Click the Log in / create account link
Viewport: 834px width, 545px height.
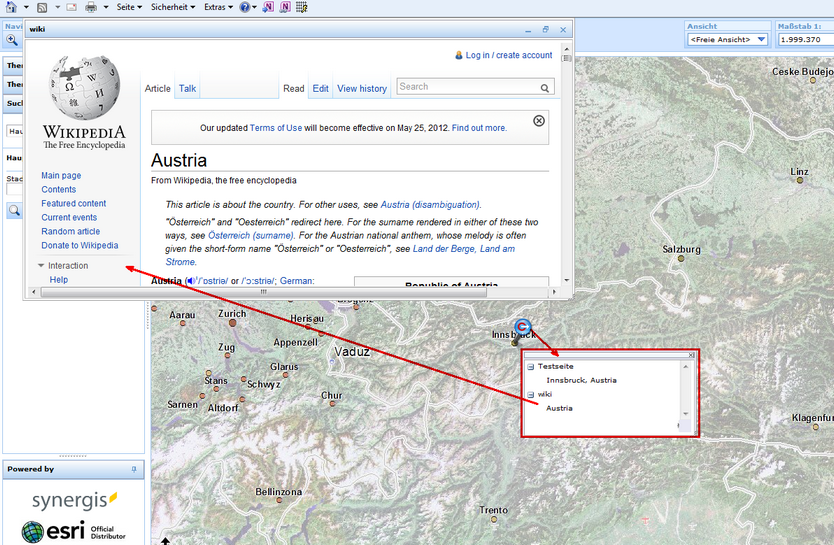(508, 56)
